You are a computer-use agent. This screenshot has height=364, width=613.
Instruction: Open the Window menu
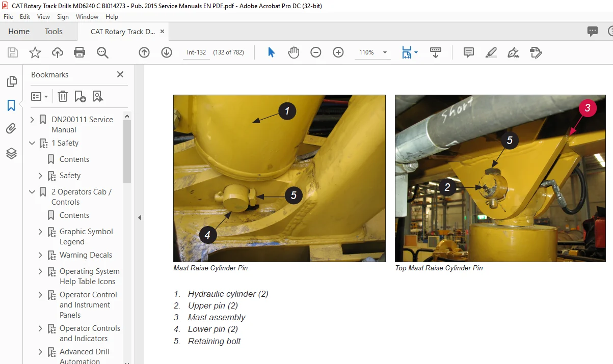click(87, 17)
